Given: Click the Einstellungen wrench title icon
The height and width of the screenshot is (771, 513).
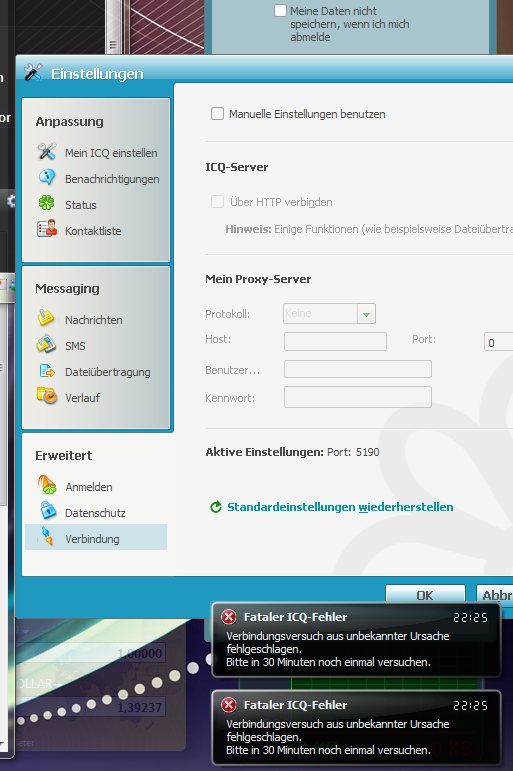Looking at the screenshot, I should [33, 72].
